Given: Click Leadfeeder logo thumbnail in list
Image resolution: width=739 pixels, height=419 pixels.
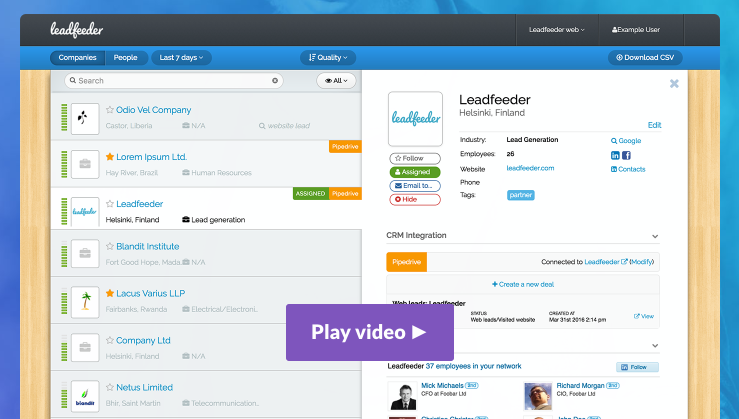Looking at the screenshot, I should point(85,212).
